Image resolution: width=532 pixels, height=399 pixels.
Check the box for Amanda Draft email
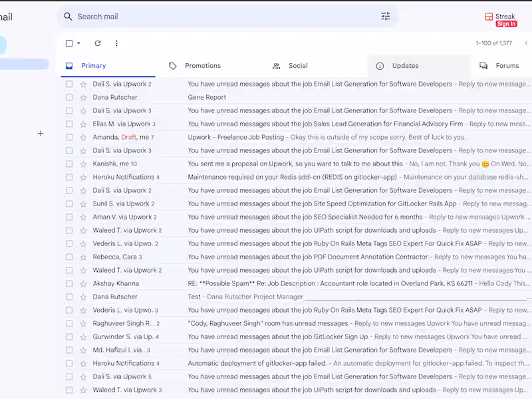click(x=69, y=138)
